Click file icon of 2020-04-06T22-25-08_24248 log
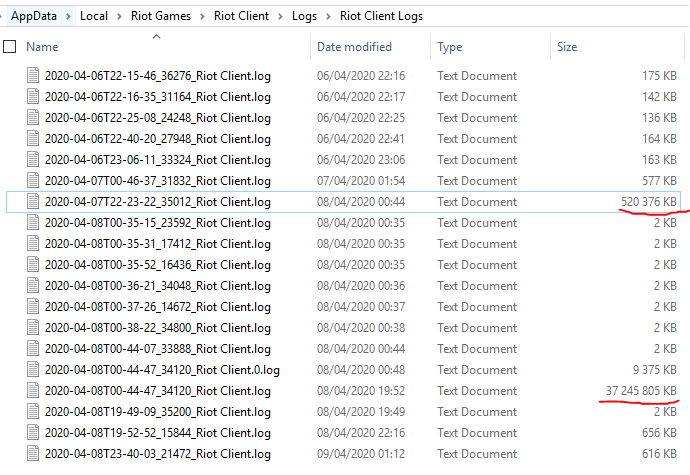Screen dimensions: 690x475 [x=33, y=118]
